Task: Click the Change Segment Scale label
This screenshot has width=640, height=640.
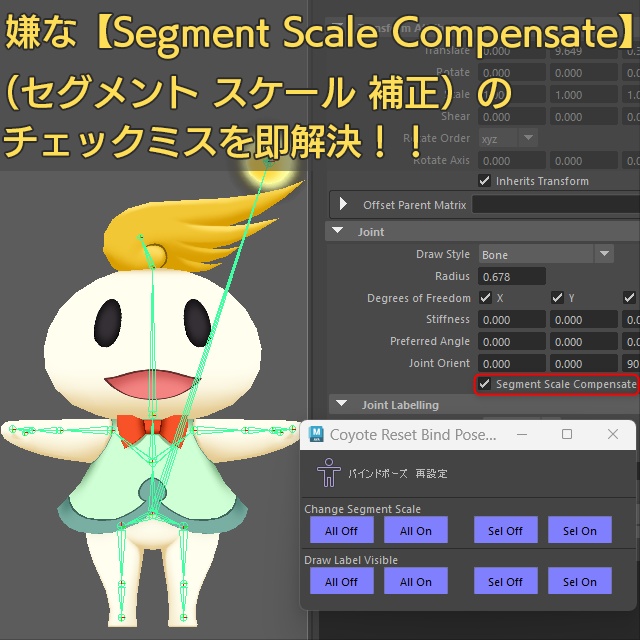Action: pos(362,509)
